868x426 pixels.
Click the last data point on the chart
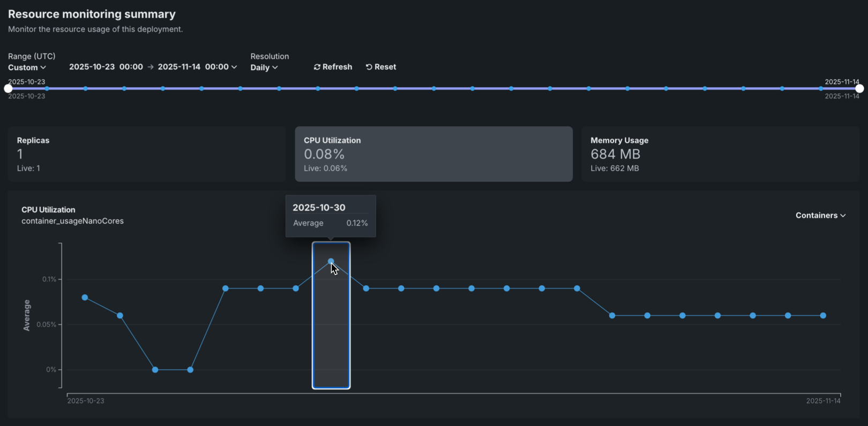823,316
